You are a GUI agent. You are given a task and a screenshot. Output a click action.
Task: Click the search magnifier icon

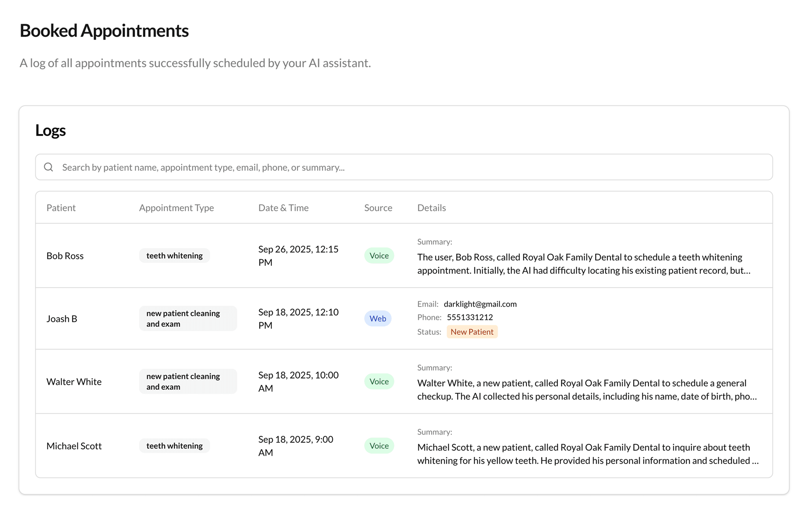(x=48, y=167)
